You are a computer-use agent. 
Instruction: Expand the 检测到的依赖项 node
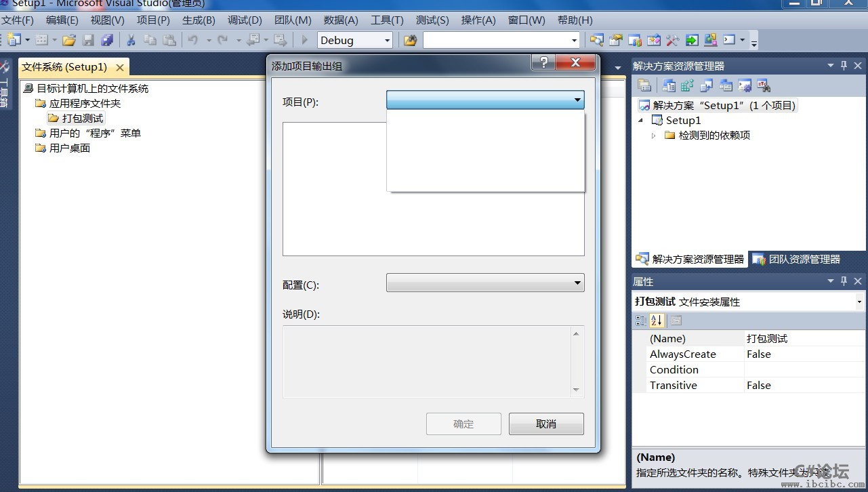tap(654, 136)
